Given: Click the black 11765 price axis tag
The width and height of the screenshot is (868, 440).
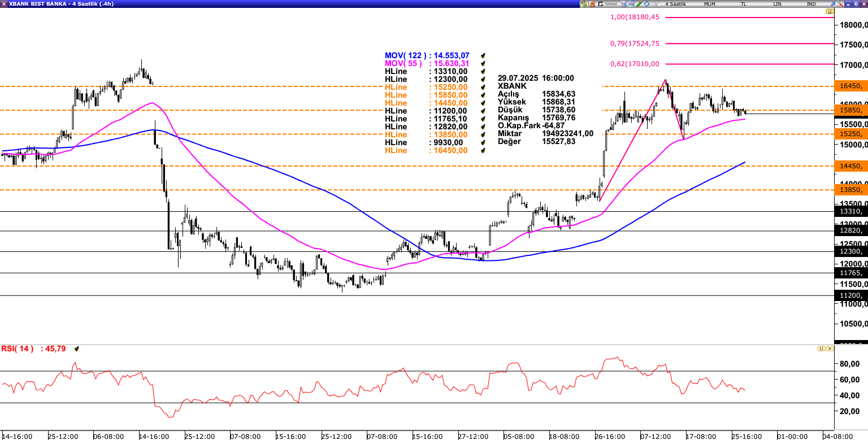Looking at the screenshot, I should click(851, 273).
